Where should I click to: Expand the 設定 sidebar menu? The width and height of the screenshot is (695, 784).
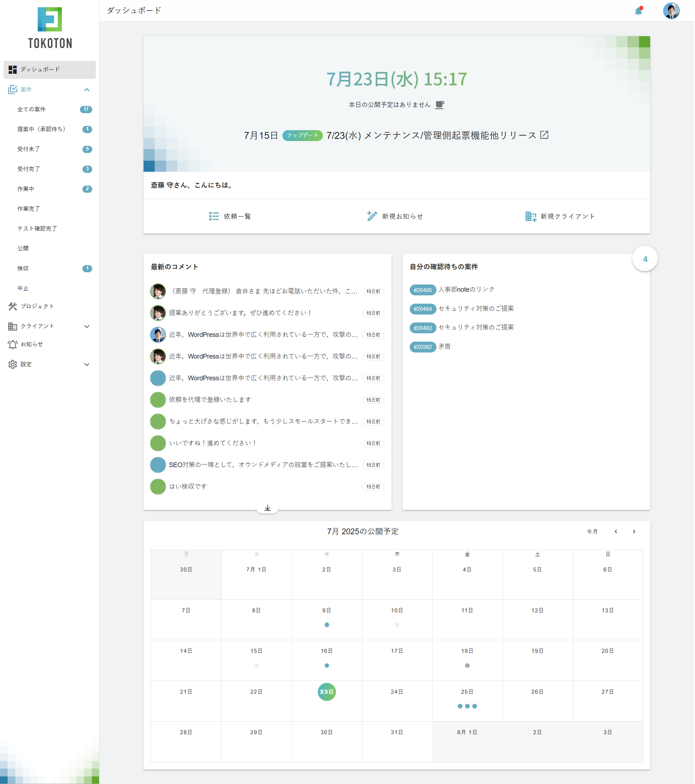point(87,365)
